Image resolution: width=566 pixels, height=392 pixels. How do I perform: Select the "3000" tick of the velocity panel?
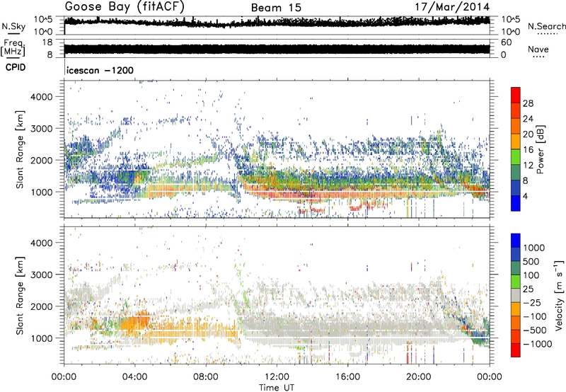42,275
